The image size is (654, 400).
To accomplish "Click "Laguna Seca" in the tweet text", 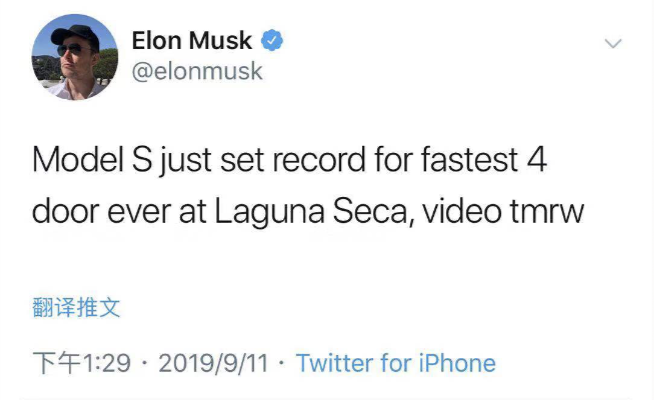I will pyautogui.click(x=311, y=212).
